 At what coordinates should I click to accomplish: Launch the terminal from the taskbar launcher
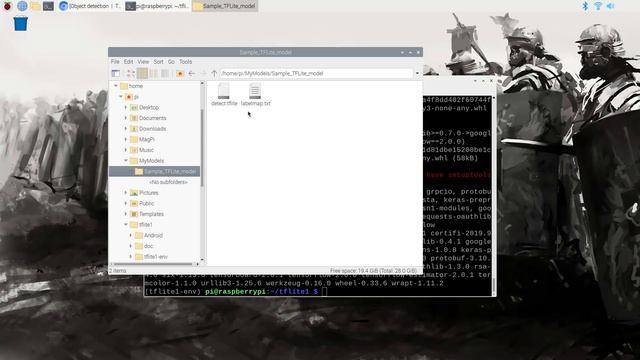[48, 6]
